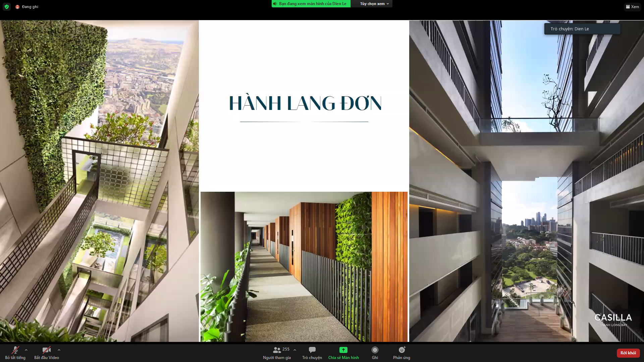The width and height of the screenshot is (644, 362).
Task: Start video with camera icon
Action: (x=46, y=350)
